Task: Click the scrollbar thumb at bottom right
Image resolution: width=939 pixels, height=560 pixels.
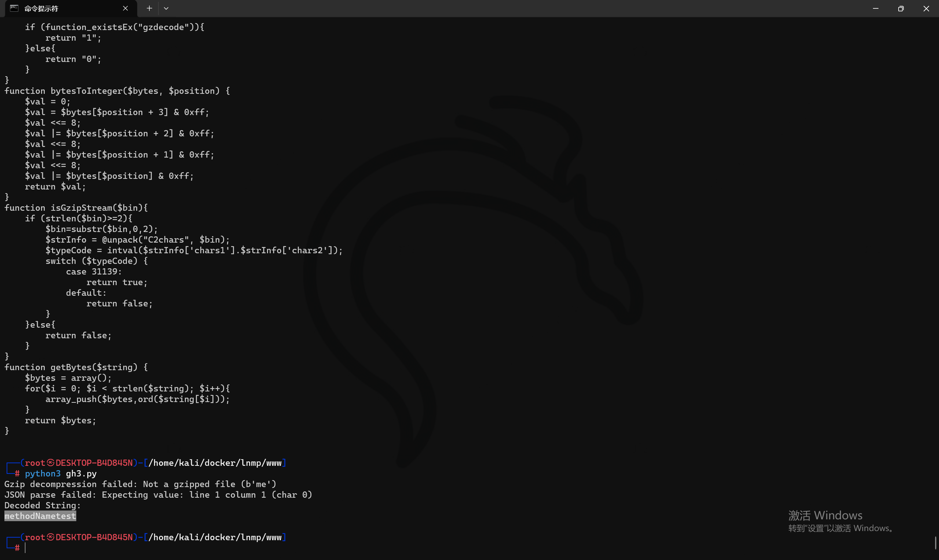Action: pyautogui.click(x=936, y=543)
